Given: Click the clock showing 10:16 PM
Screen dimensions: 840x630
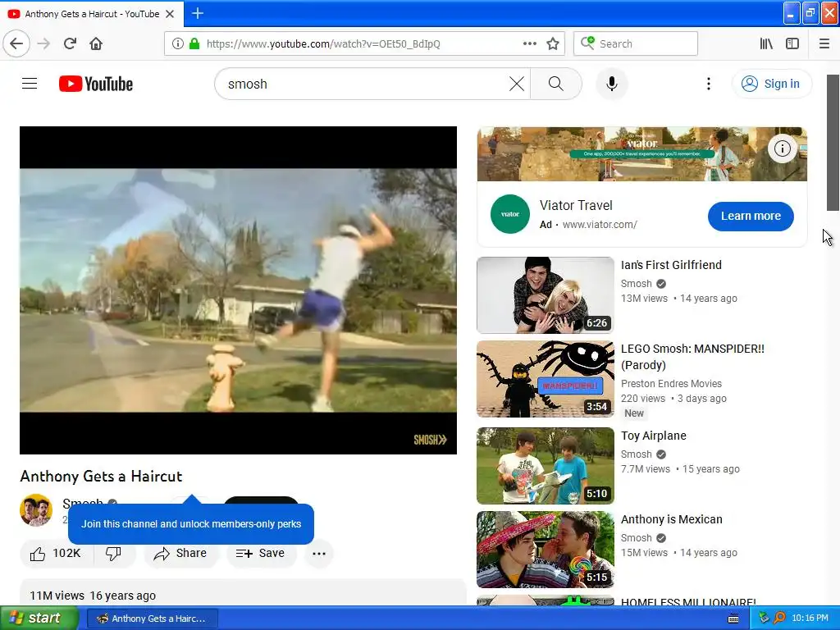Looking at the screenshot, I should (x=810, y=619).
